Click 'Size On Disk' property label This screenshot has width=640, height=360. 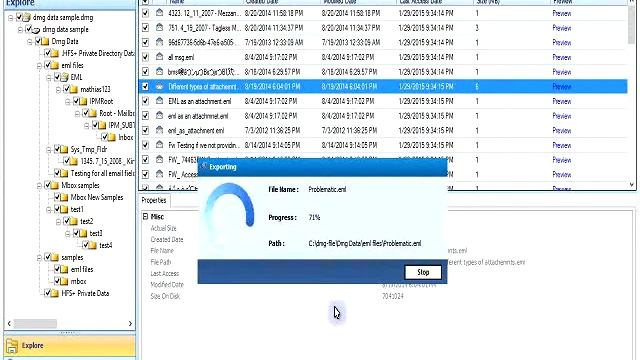click(165, 296)
